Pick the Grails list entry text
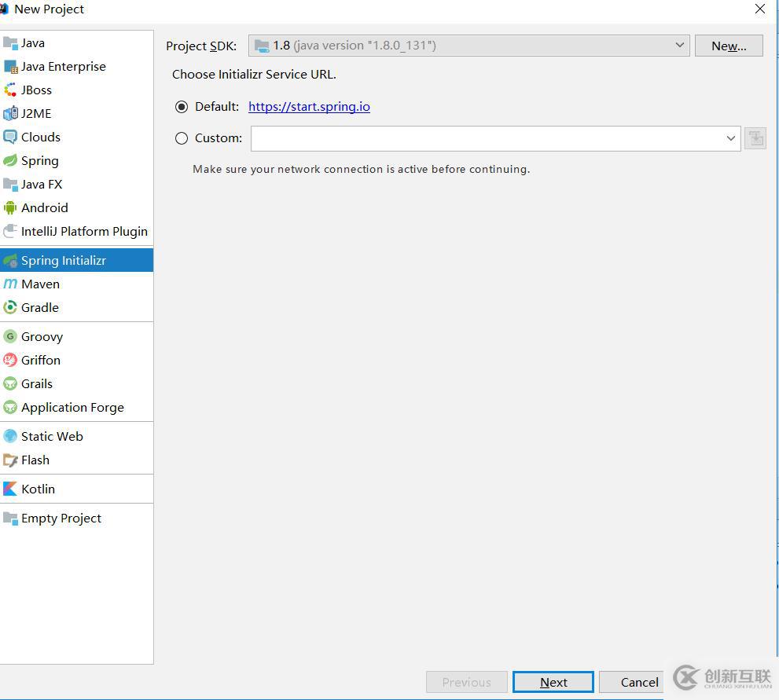Screen dimensions: 779x700 tap(37, 383)
